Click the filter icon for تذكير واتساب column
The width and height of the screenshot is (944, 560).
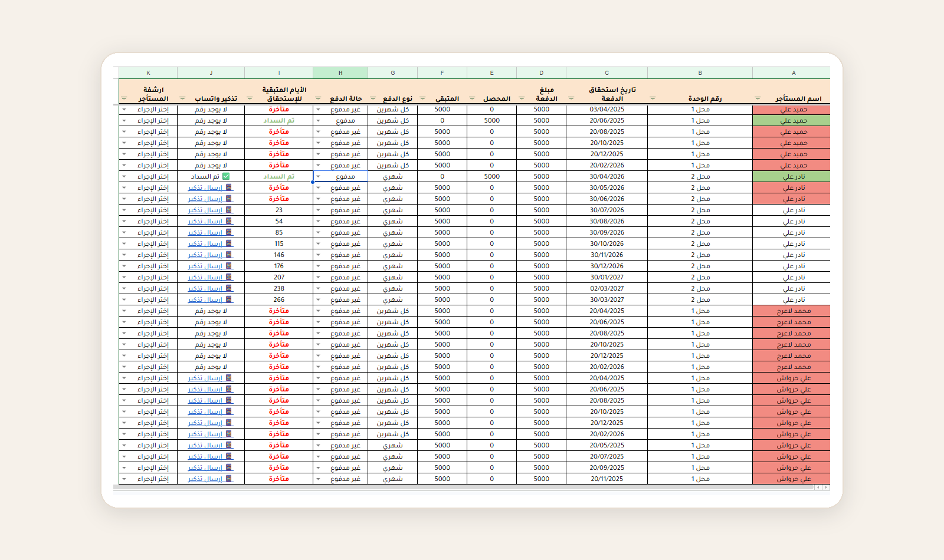[x=182, y=98]
